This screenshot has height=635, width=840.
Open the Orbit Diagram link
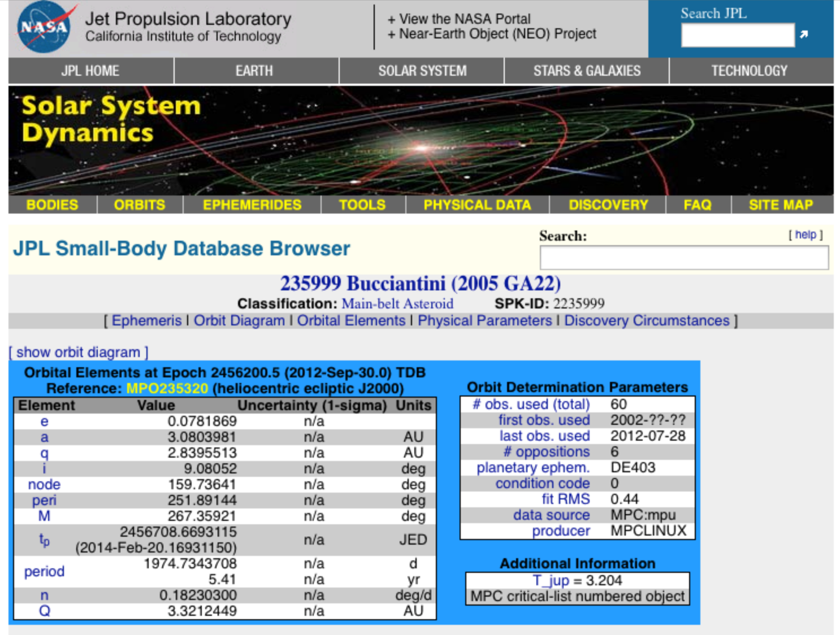[x=239, y=320]
